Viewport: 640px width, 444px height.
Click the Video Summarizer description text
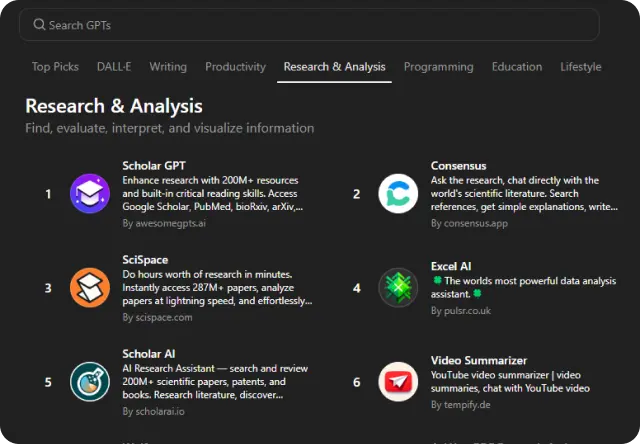point(510,382)
